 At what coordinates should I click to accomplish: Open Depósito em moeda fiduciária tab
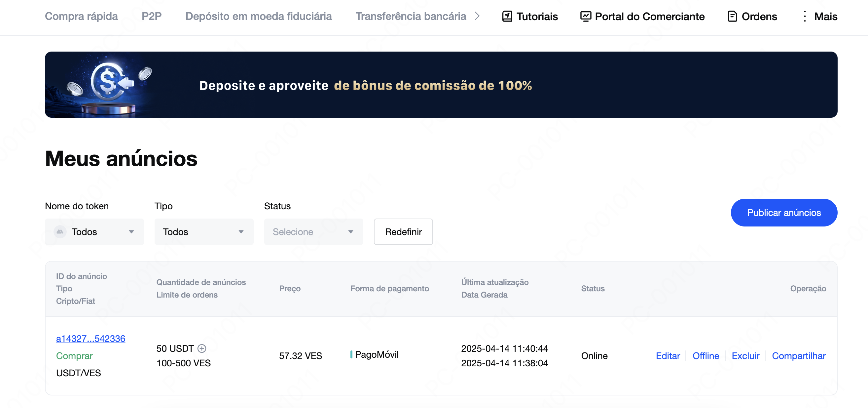click(x=258, y=16)
